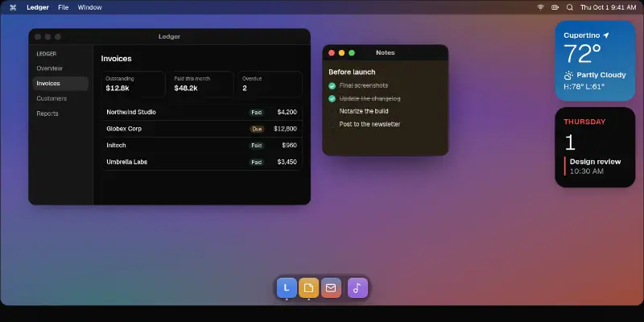This screenshot has width=644, height=322.
Task: Click the $3,450 amount
Action: [x=287, y=162]
